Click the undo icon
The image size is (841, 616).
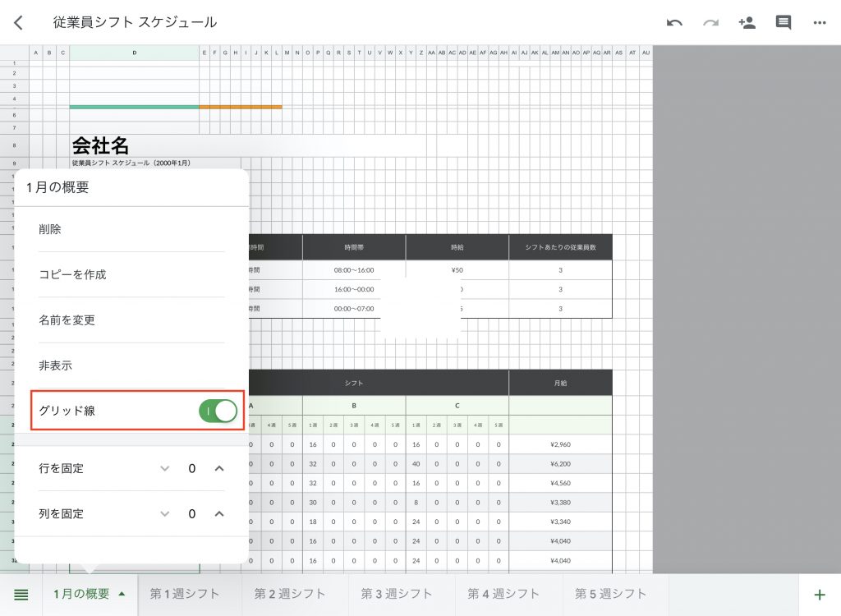[674, 23]
